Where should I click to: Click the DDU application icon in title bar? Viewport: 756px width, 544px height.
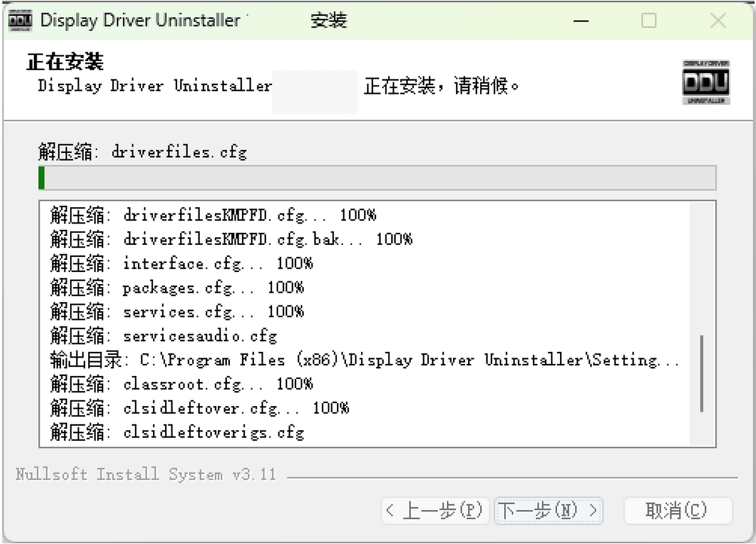click(x=20, y=20)
